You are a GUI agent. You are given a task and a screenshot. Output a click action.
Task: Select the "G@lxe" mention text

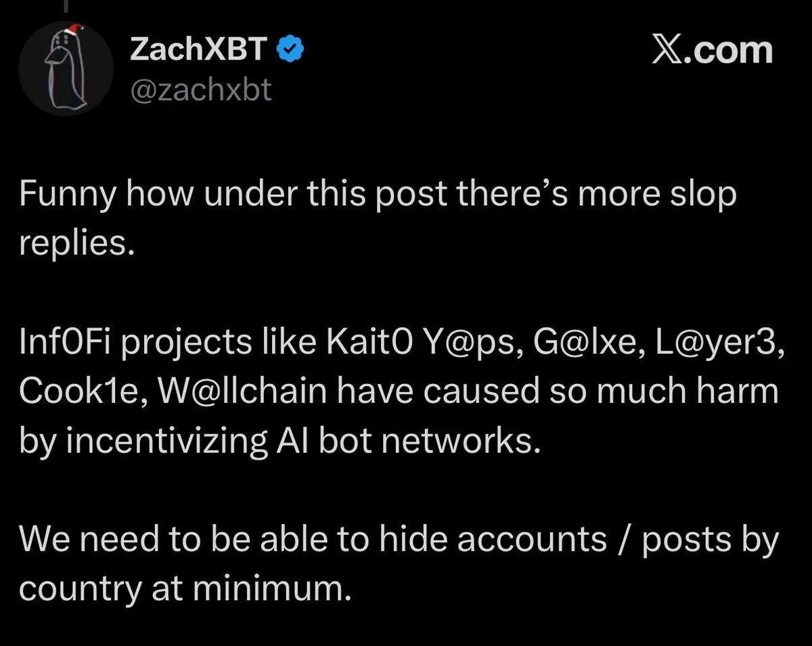[583, 343]
